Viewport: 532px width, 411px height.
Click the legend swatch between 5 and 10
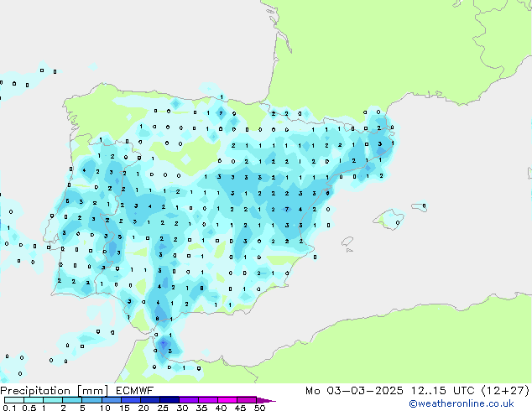click(x=91, y=400)
